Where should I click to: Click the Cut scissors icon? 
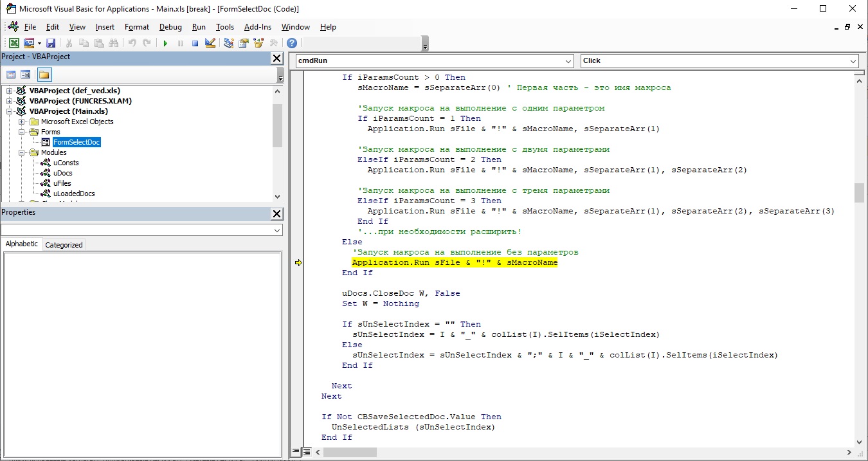(69, 43)
